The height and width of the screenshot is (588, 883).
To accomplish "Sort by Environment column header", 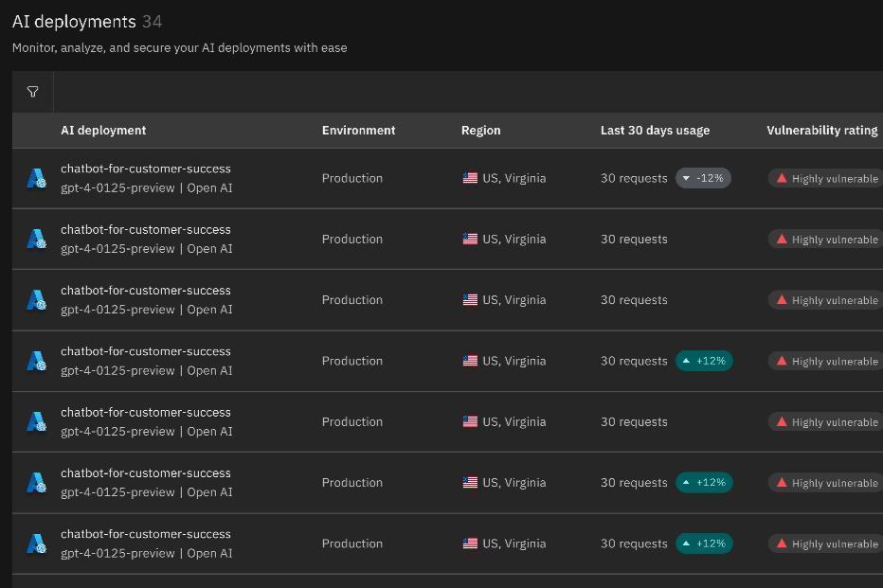I will (x=359, y=131).
